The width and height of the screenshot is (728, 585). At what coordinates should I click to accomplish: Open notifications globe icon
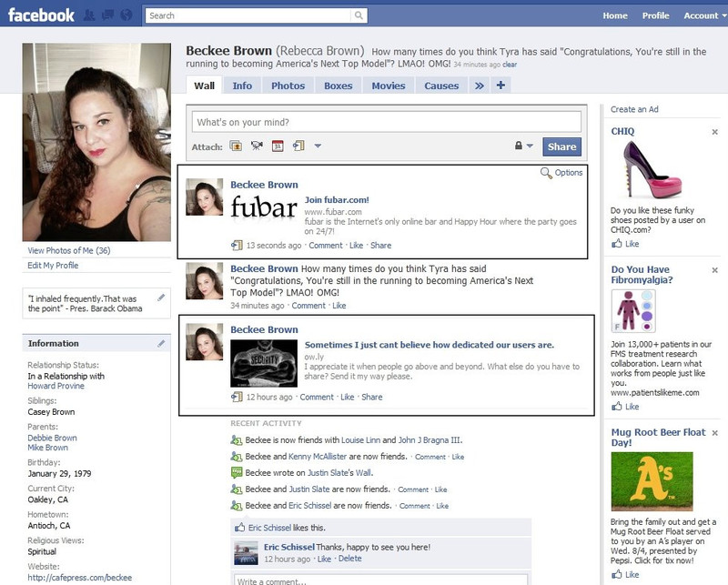126,15
